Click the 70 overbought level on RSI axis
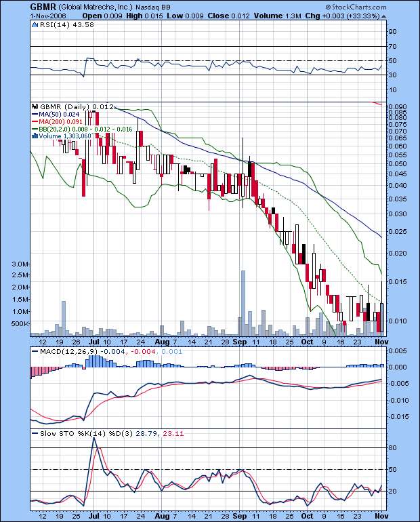This screenshot has height=522, width=420. pos(393,46)
